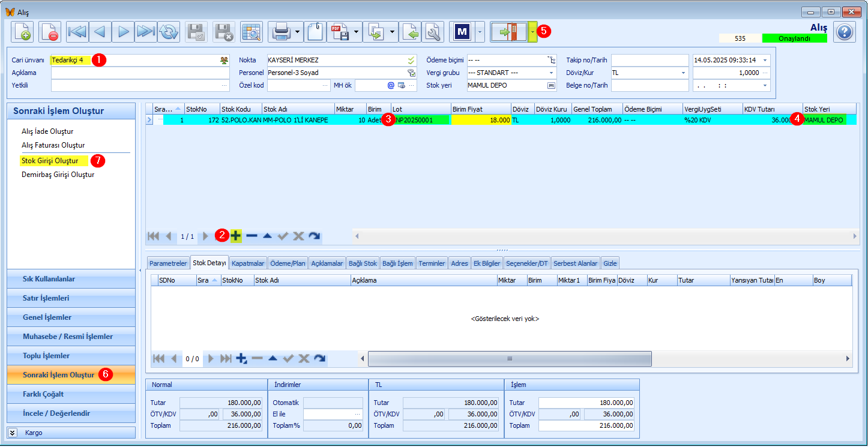Open the Toplu İşlemler sidebar section

(x=71, y=356)
